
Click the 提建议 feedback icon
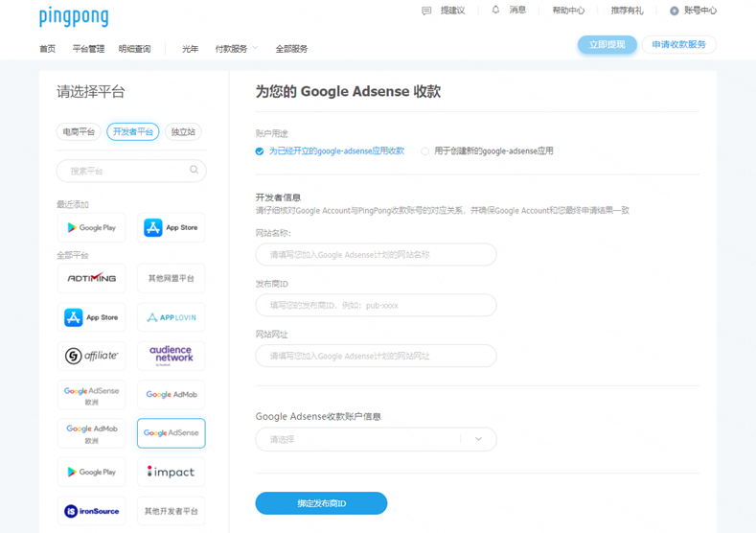point(426,11)
